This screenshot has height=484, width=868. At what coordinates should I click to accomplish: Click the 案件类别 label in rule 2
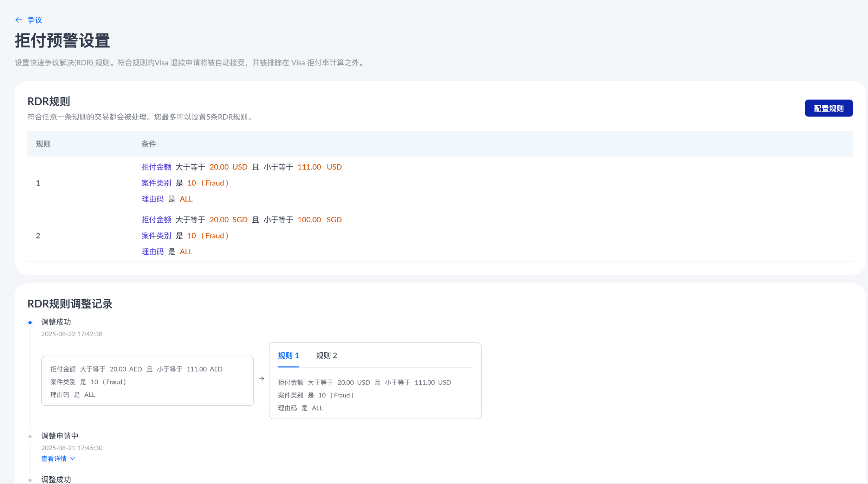[x=156, y=236]
